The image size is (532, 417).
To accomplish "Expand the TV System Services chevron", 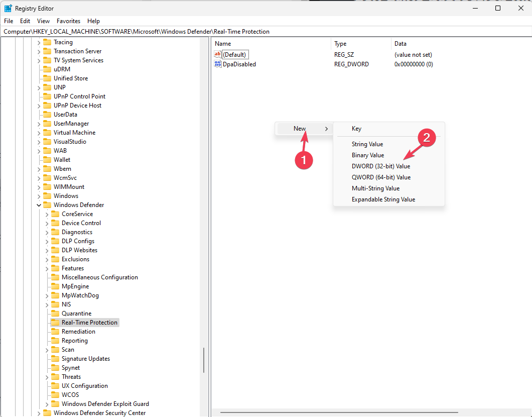I will [39, 60].
